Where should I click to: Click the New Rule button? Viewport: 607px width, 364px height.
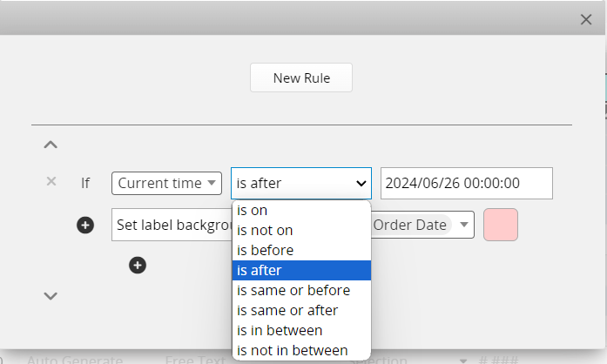click(x=301, y=78)
